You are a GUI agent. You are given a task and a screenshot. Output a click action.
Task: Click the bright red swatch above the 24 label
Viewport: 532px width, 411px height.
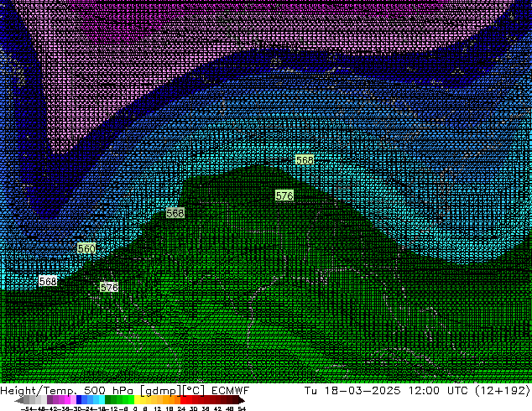[183, 399]
